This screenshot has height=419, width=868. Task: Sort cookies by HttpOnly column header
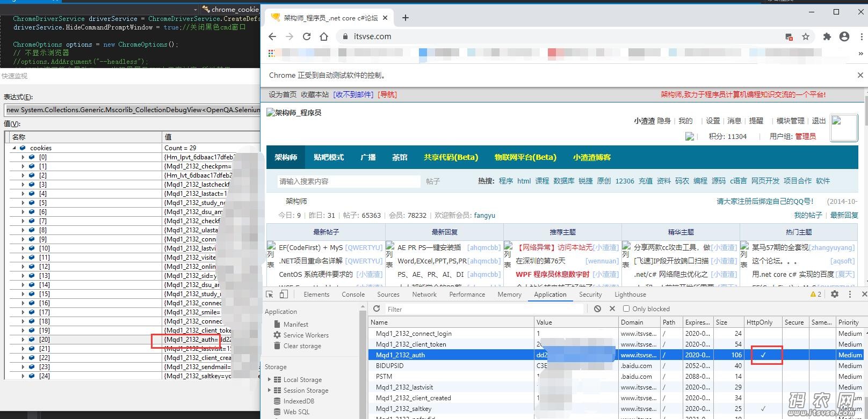[763, 322]
